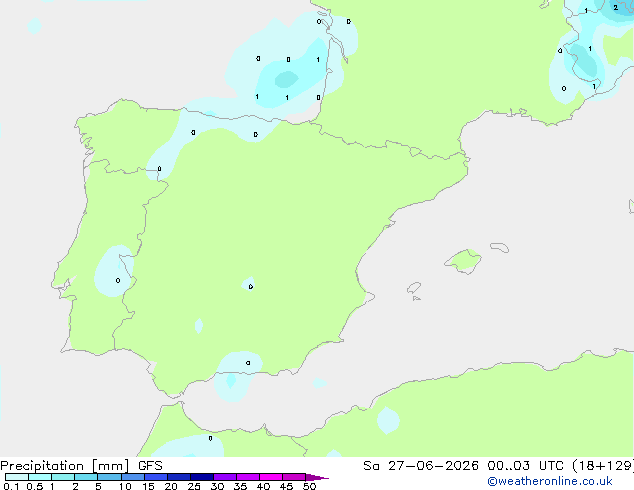
Task: Select the 2–5 mm legend swatch
Action: click(x=86, y=477)
